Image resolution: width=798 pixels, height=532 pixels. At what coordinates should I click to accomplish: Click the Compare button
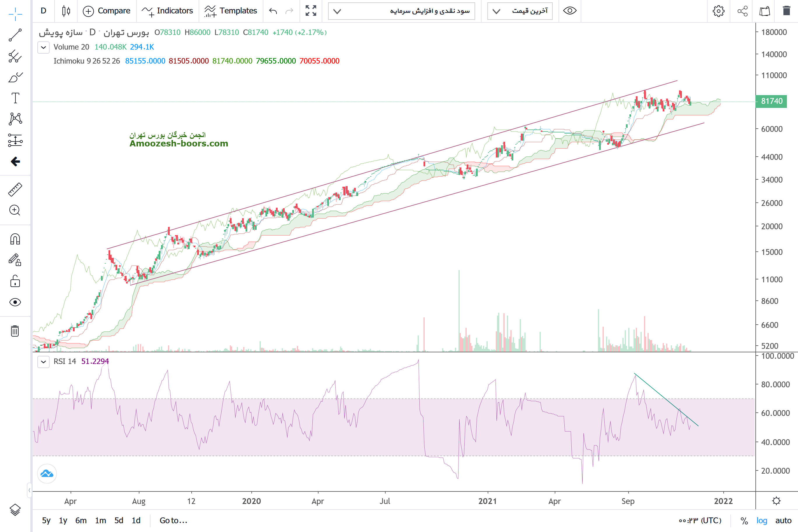pos(106,11)
